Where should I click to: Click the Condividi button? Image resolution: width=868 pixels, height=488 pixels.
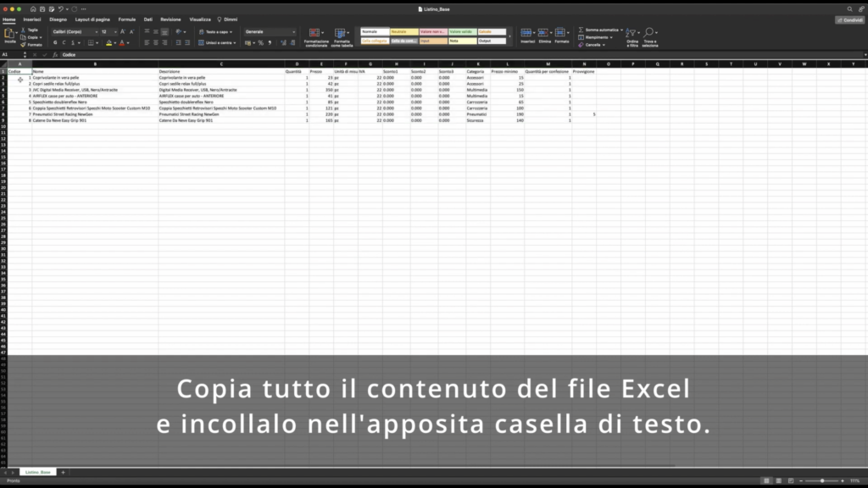849,19
